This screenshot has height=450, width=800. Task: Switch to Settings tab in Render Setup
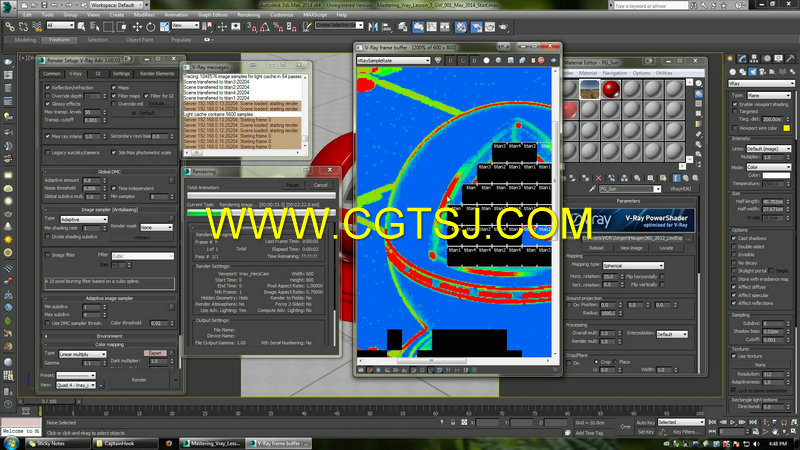121,73
